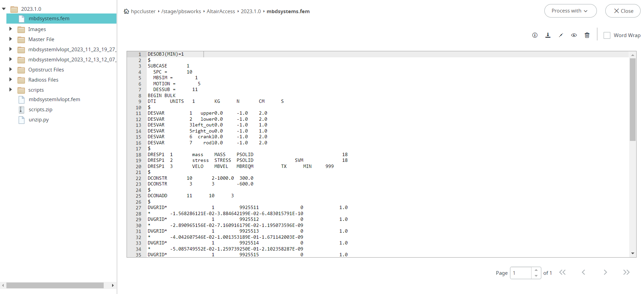This screenshot has height=294, width=644.
Task: Go to the next page
Action: (605, 272)
